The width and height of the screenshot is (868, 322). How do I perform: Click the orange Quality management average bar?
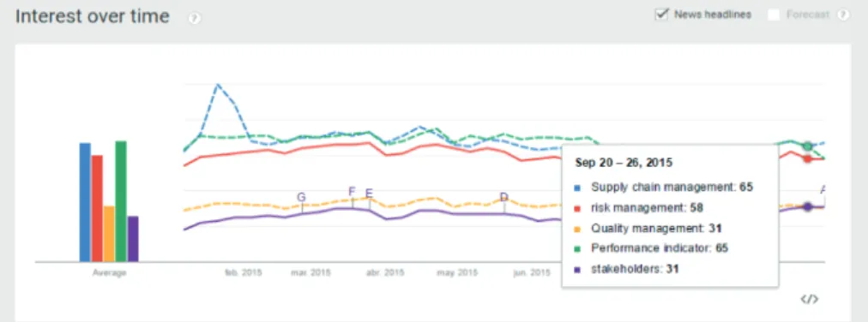coord(109,234)
